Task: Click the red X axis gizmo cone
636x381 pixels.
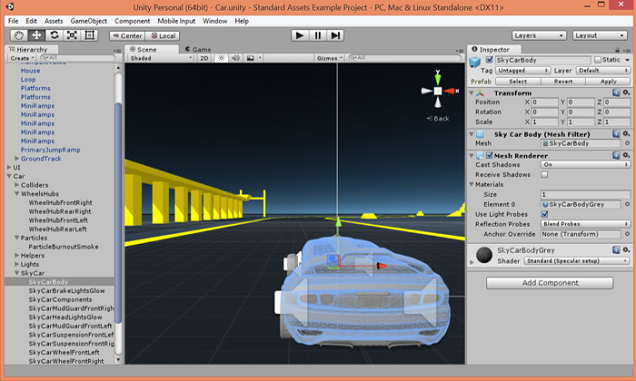Action: pos(449,91)
